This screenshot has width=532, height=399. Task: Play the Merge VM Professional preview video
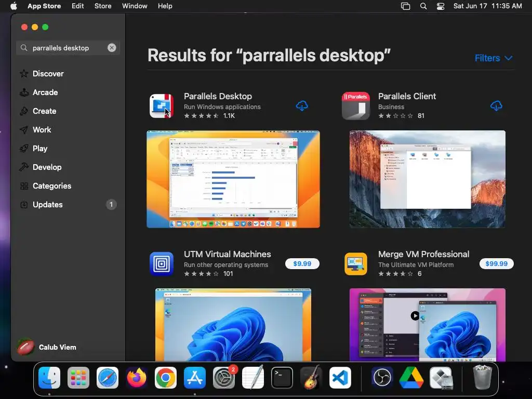tap(415, 316)
